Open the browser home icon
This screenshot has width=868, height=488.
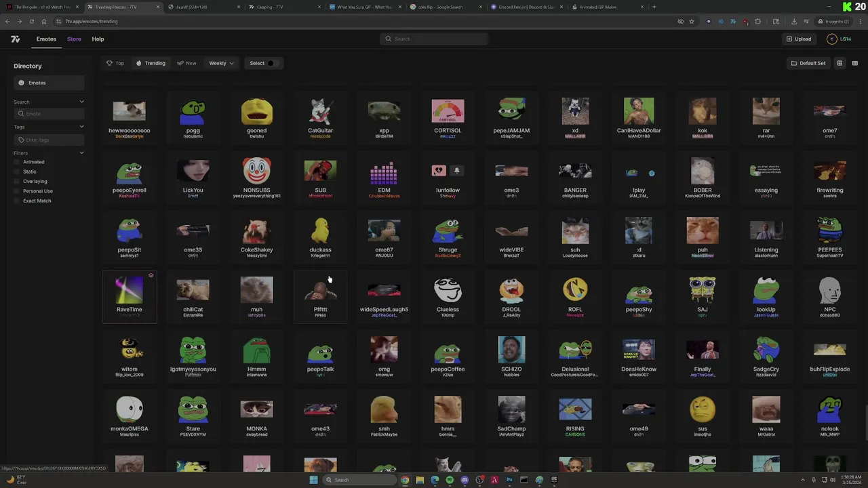(x=43, y=21)
